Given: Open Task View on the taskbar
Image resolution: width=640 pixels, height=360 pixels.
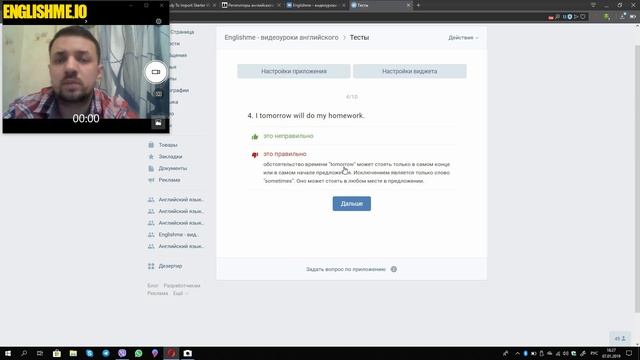Looking at the screenshot, I should click(40, 353).
